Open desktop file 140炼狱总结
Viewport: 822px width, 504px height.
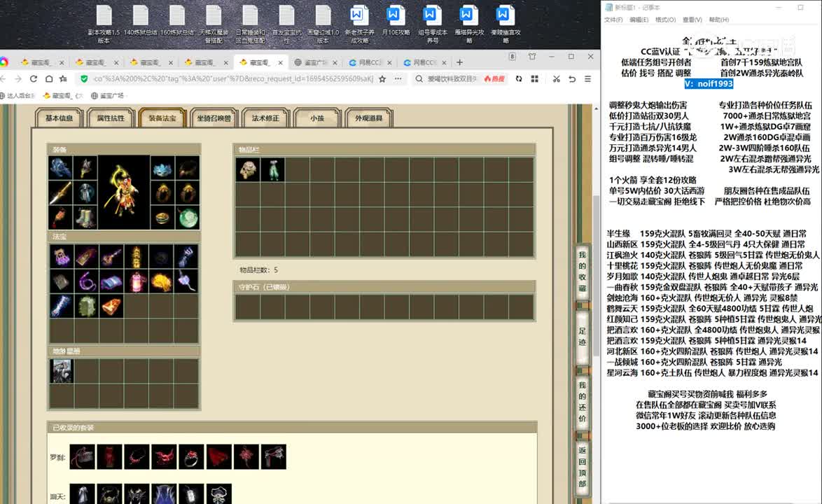[x=141, y=21]
